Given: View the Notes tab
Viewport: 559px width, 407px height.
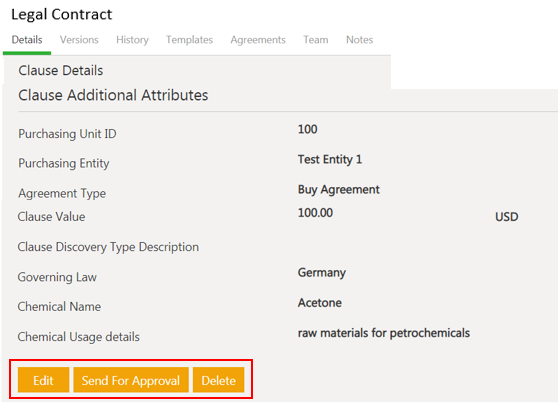Looking at the screenshot, I should (359, 40).
